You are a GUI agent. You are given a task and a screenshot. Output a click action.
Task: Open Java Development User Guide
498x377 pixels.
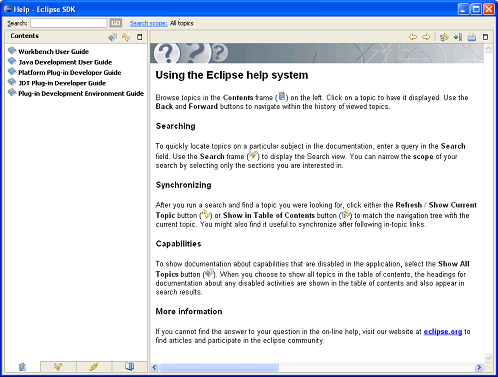65,62
